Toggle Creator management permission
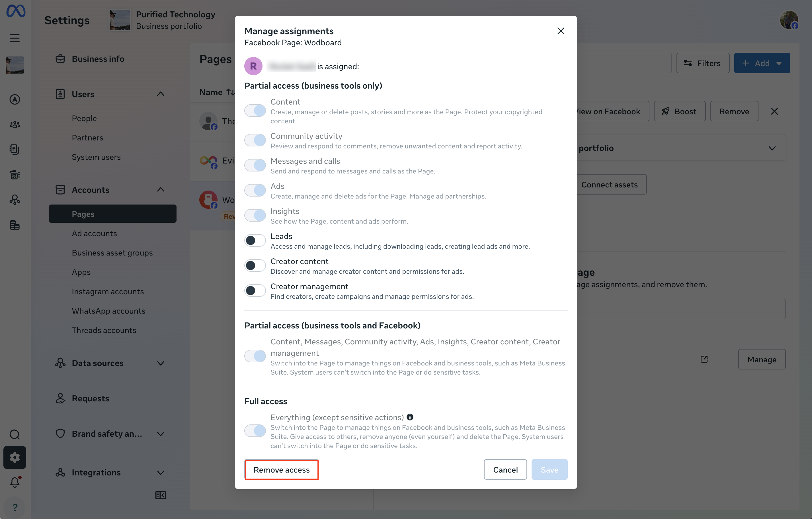This screenshot has height=519, width=812. 255,290
